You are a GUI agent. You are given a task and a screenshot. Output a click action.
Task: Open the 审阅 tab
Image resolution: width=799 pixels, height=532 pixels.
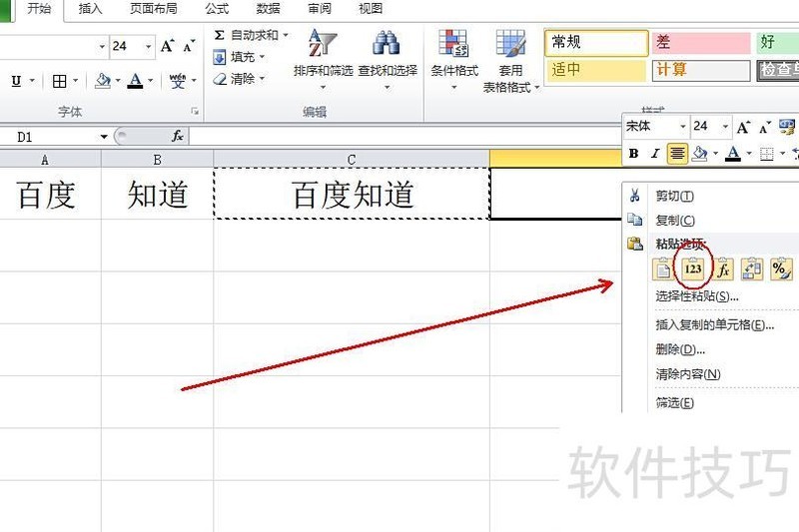320,9
